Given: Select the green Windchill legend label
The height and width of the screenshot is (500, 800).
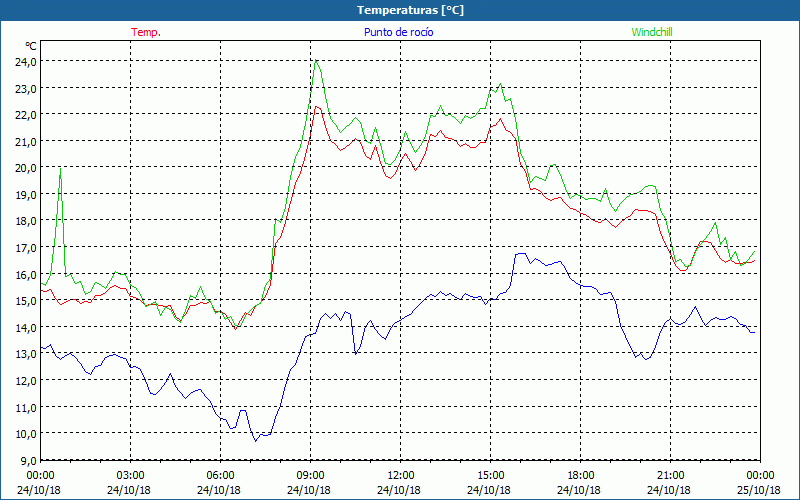Looking at the screenshot, I should point(652,32).
